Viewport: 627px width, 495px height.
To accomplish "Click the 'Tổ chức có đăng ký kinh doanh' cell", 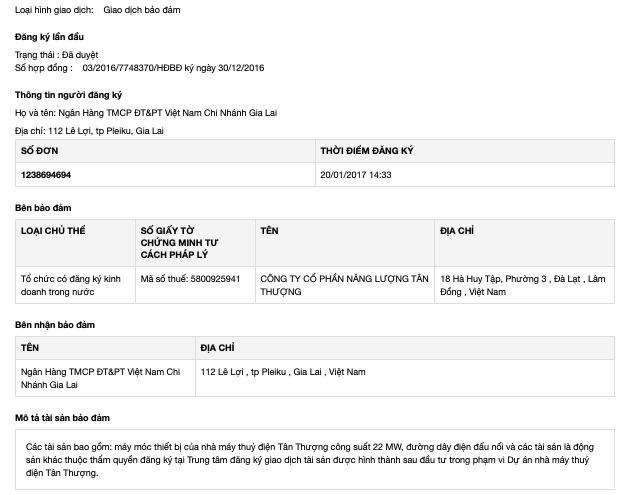I will click(71, 285).
